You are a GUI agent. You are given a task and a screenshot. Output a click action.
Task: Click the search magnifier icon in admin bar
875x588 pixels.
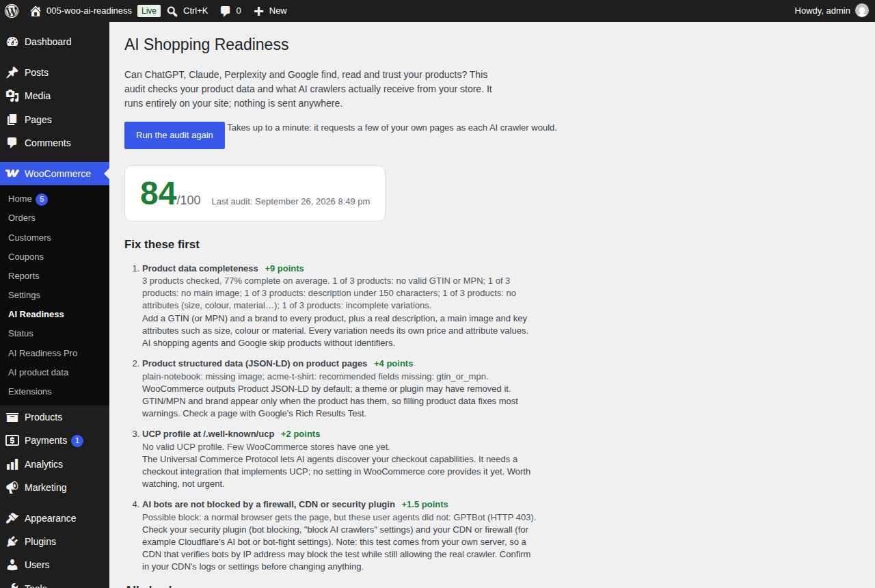[172, 11]
